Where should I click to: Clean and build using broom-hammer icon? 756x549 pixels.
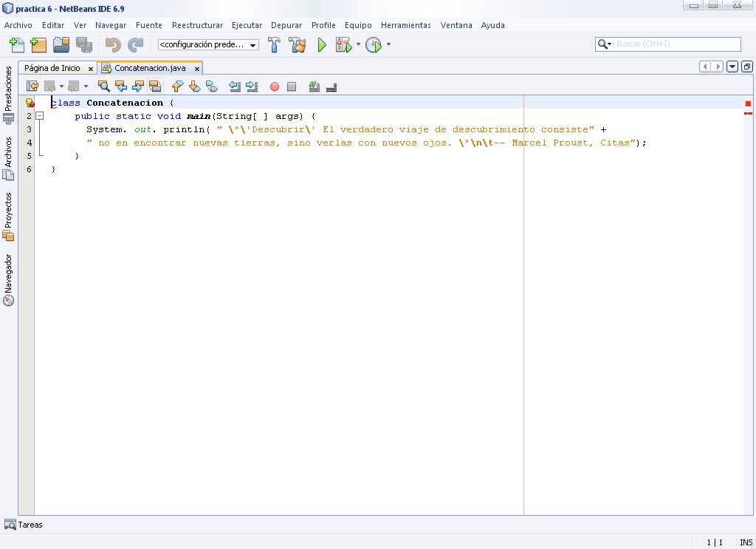[298, 44]
